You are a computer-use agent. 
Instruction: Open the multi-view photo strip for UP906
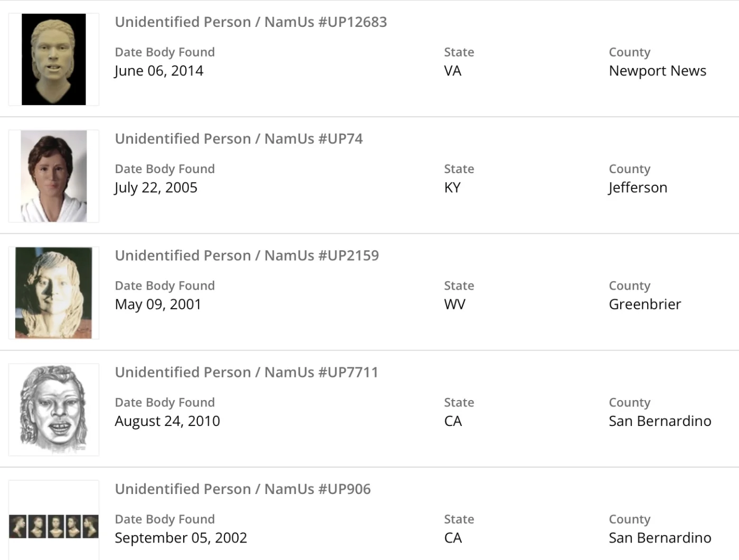coord(54,526)
